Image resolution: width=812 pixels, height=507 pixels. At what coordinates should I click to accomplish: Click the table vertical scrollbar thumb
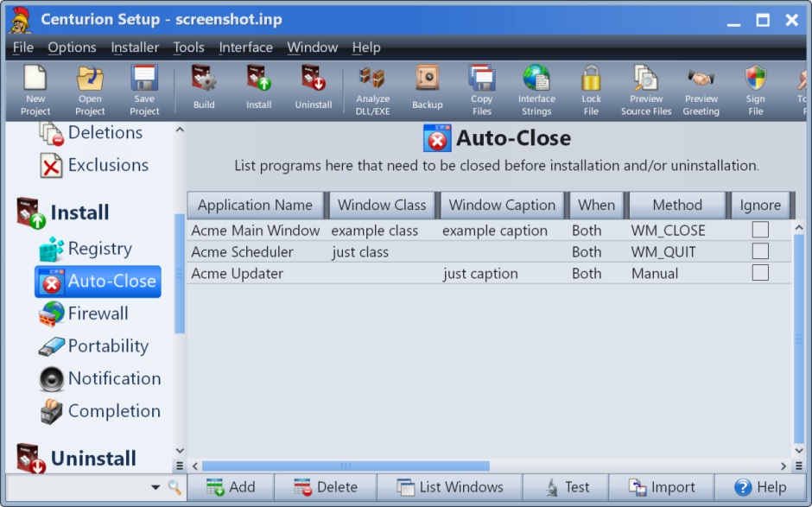coord(798,339)
